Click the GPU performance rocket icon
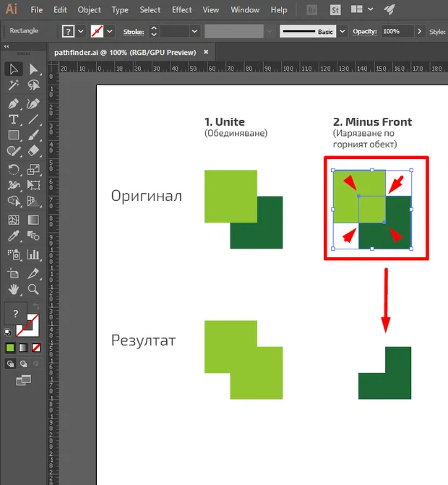This screenshot has height=485, width=448. pyautogui.click(x=389, y=9)
